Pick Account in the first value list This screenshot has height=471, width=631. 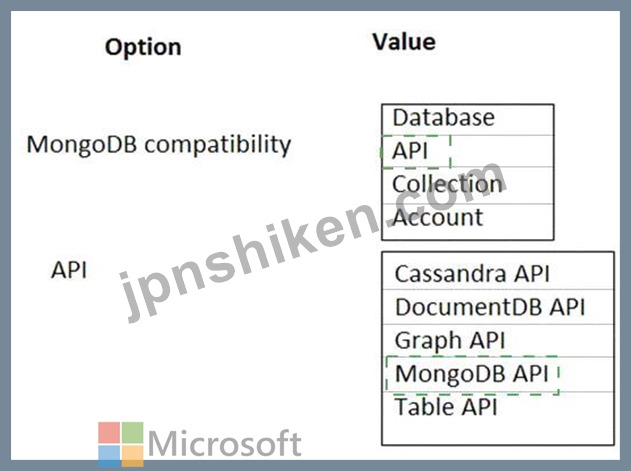click(x=467, y=221)
